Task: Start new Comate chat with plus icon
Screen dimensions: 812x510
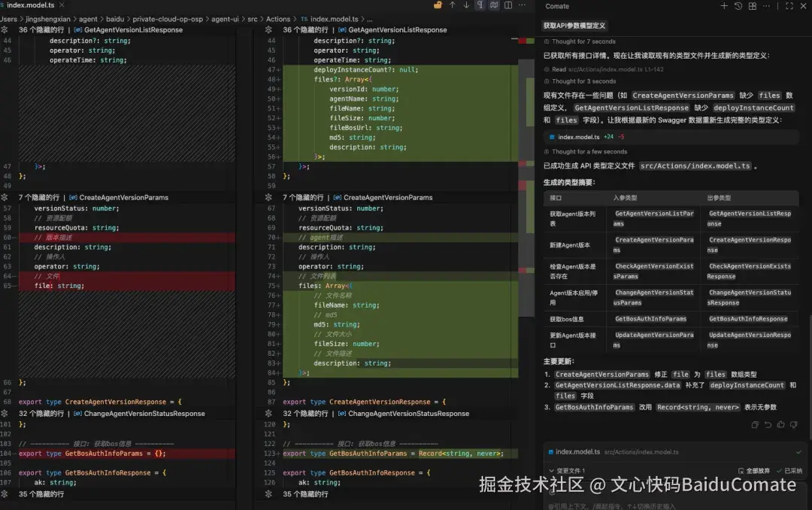Action: coord(724,6)
